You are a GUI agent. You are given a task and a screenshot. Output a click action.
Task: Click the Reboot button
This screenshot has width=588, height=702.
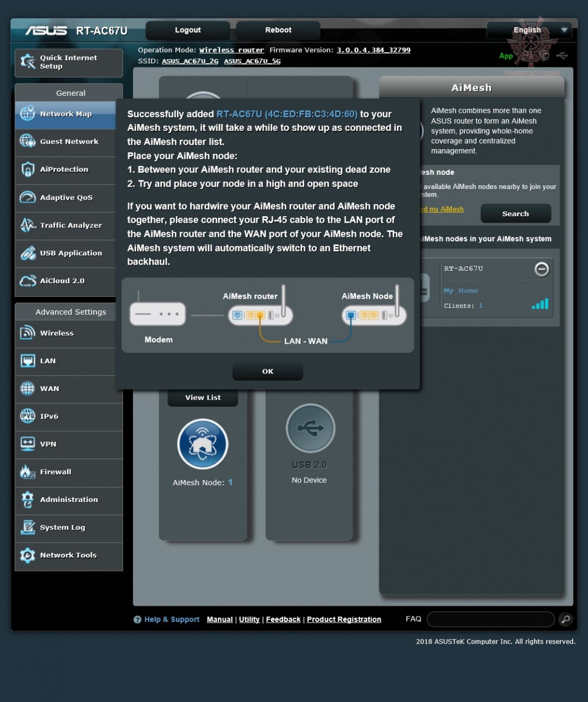tap(278, 30)
